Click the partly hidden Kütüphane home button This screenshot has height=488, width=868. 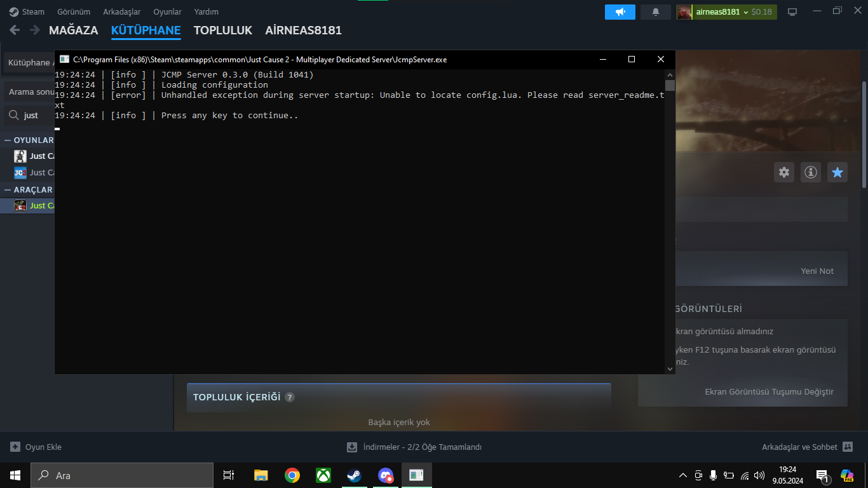click(x=29, y=62)
